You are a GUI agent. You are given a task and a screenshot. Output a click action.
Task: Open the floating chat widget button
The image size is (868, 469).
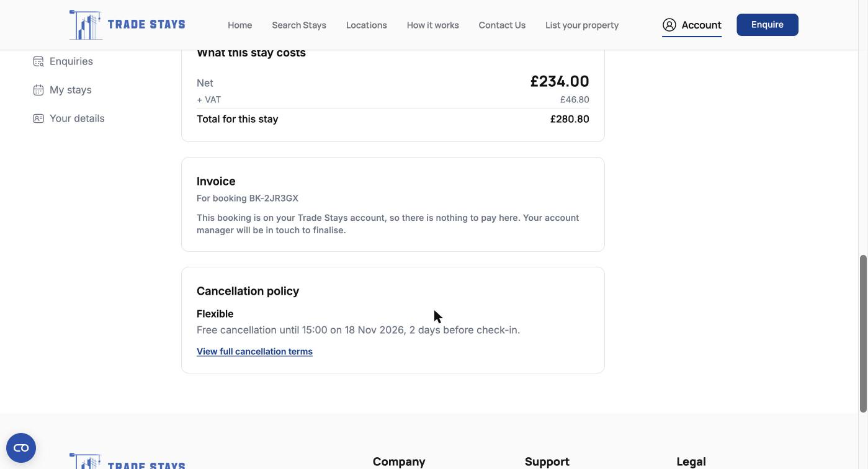click(21, 448)
